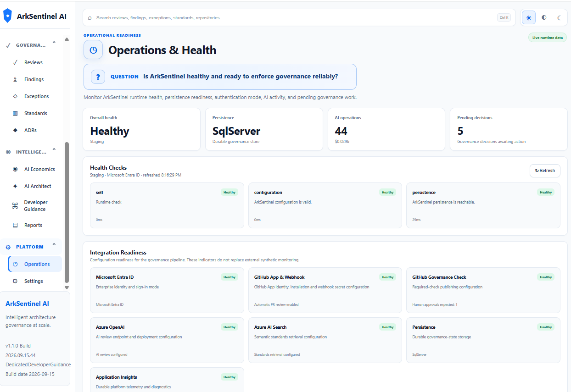
Task: Click the Microsoft Entra ID card title
Action: 115,277
